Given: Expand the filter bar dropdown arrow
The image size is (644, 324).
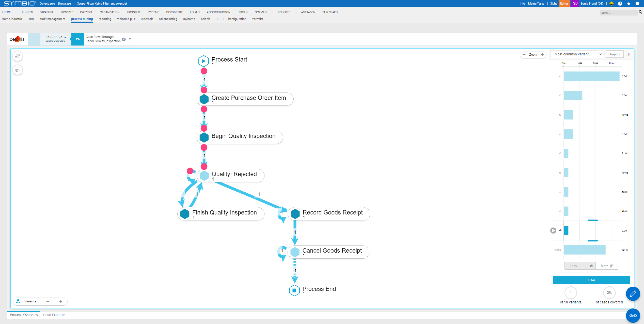Looking at the screenshot, I should [130, 39].
